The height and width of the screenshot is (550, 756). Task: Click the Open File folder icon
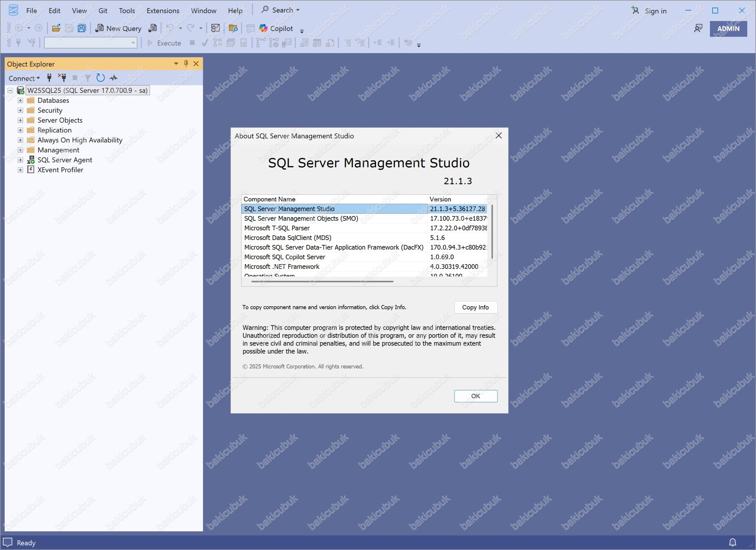tap(56, 28)
